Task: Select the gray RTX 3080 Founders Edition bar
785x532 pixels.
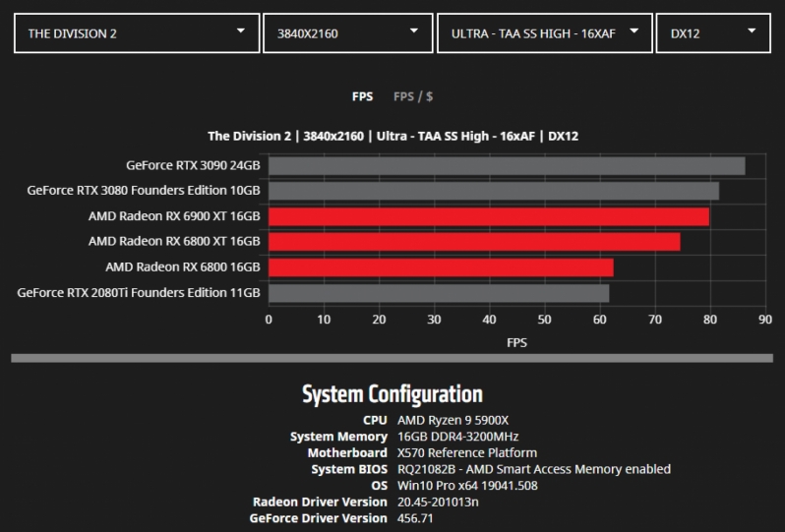Action: click(x=493, y=191)
